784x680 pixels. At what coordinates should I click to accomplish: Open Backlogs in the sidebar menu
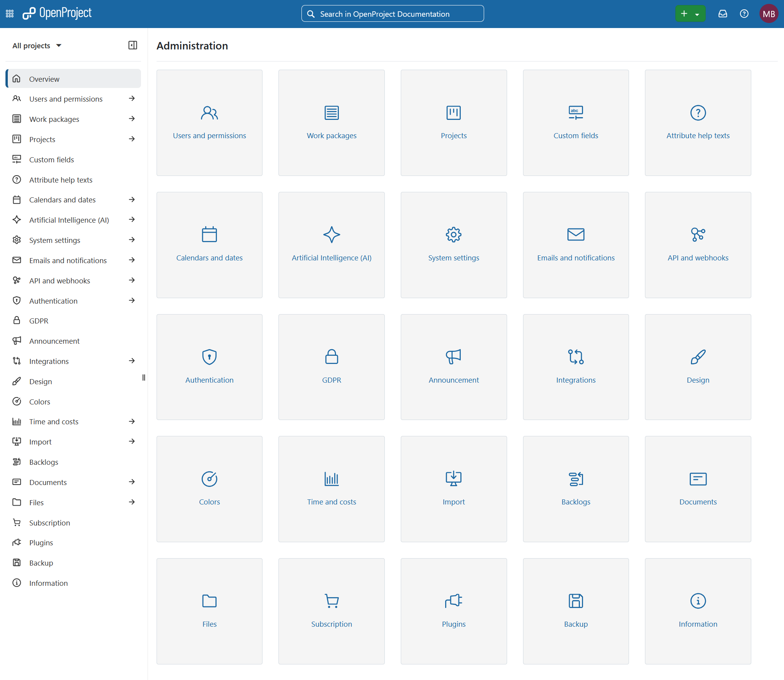point(73,462)
